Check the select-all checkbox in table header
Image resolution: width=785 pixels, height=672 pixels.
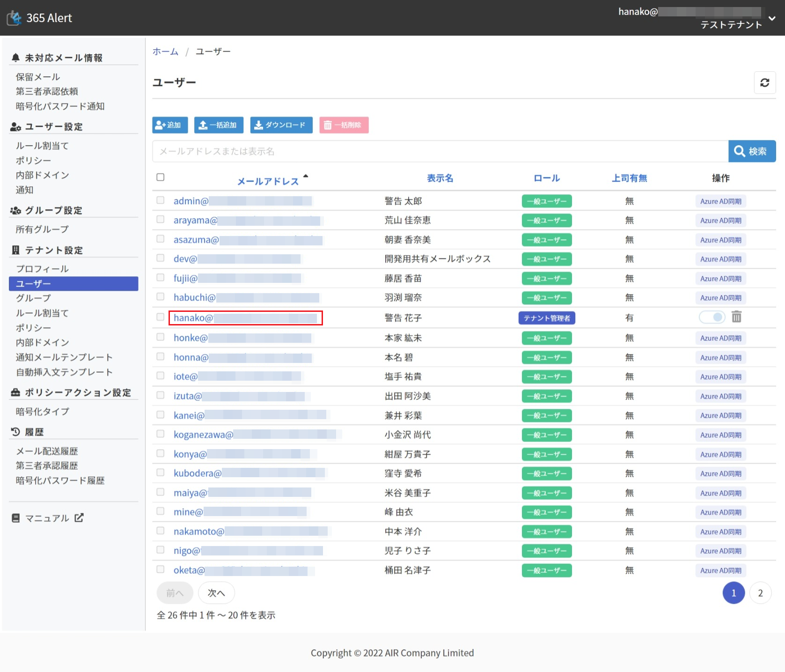pyautogui.click(x=161, y=177)
